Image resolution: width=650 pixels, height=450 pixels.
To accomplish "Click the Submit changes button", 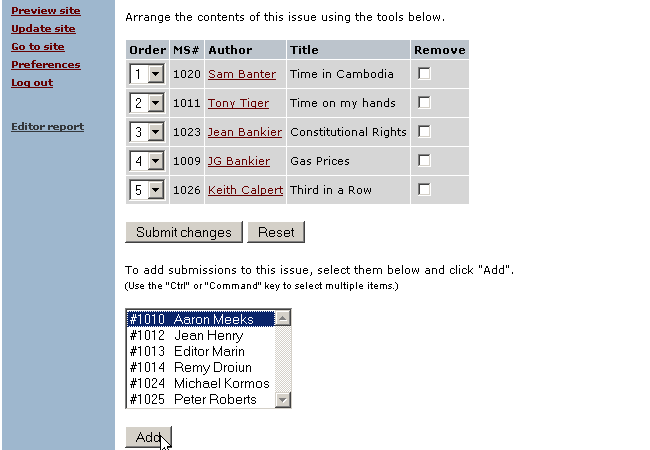I will tap(183, 232).
